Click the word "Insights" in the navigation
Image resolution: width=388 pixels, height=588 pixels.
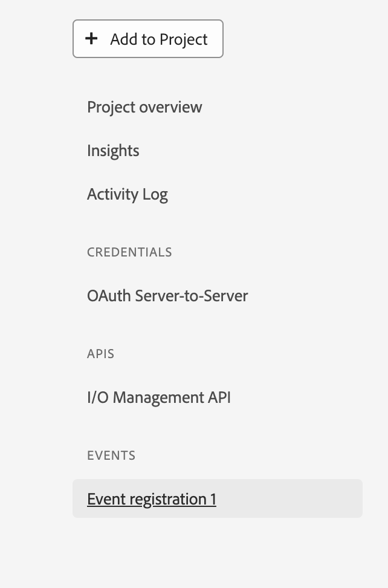[113, 151]
